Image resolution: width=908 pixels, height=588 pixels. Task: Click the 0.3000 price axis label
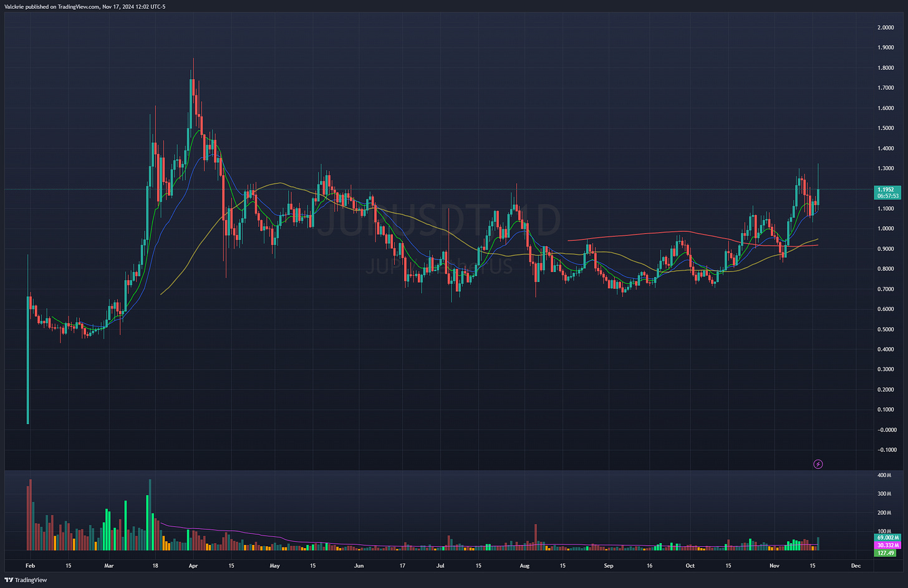[x=886, y=370]
